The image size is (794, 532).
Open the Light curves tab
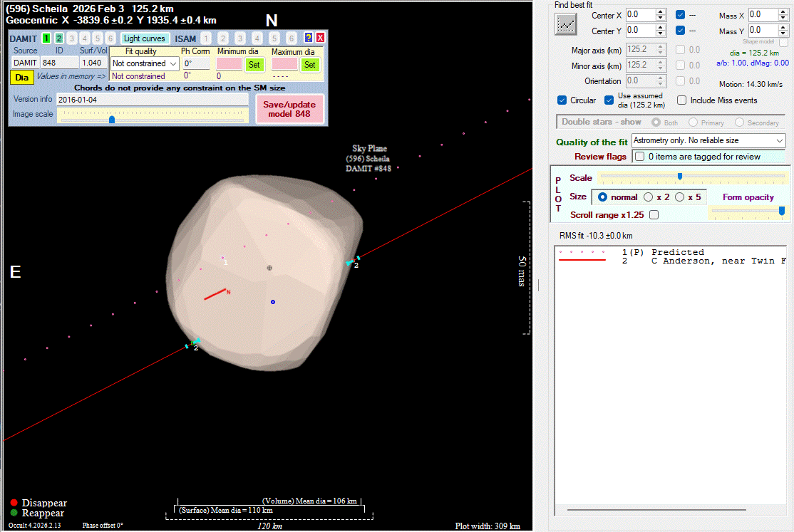point(145,38)
